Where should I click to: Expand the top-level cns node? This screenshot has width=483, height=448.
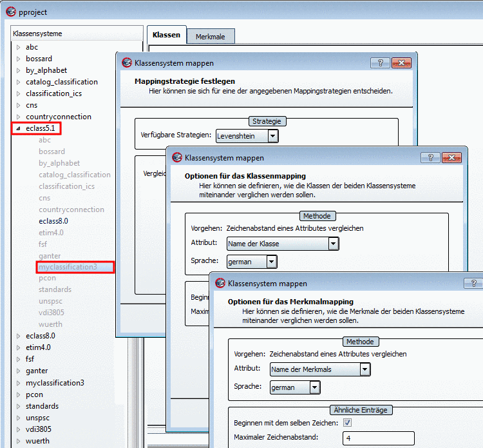tap(18, 105)
